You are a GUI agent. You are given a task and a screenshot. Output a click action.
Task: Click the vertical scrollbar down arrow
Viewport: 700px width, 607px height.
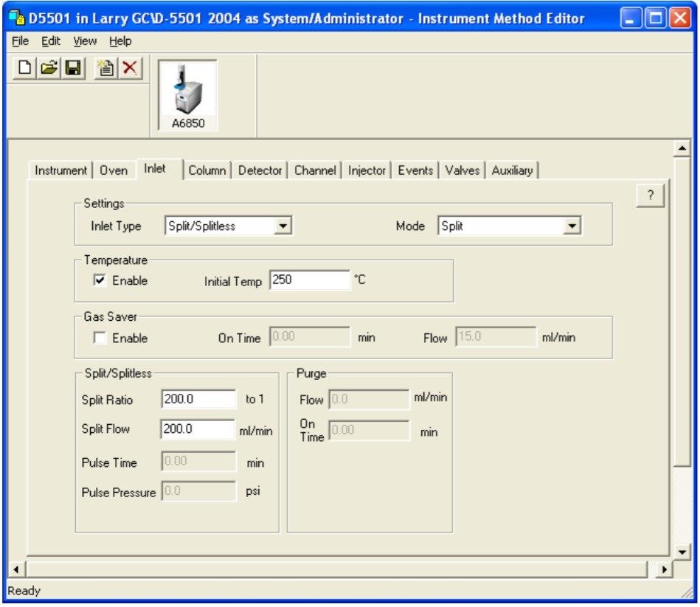click(x=682, y=552)
